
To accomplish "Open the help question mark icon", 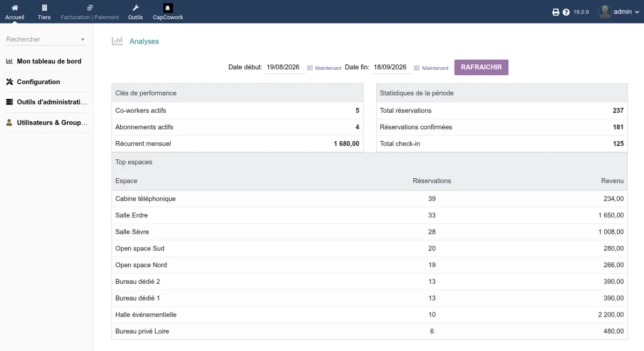I will point(566,12).
